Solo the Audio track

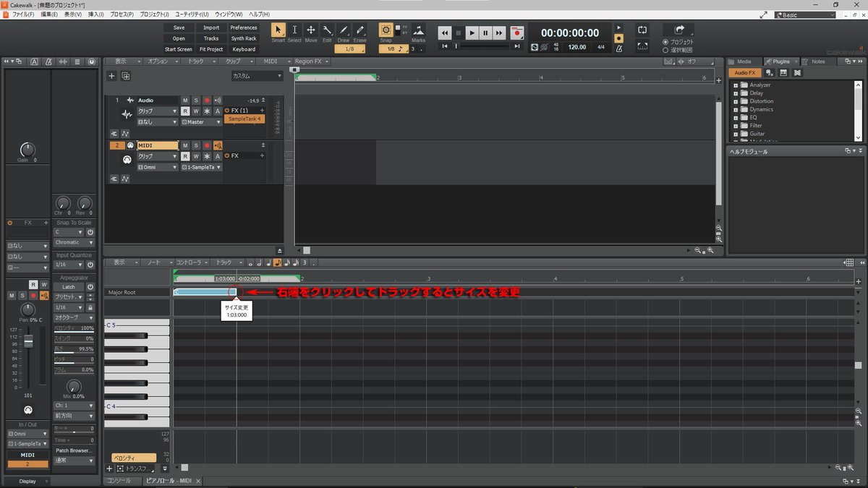(x=195, y=100)
